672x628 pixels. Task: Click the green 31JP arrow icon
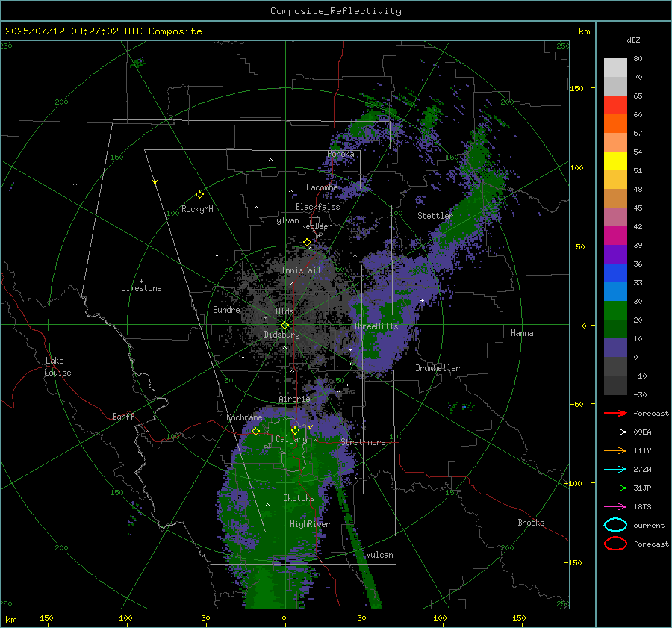tap(615, 488)
